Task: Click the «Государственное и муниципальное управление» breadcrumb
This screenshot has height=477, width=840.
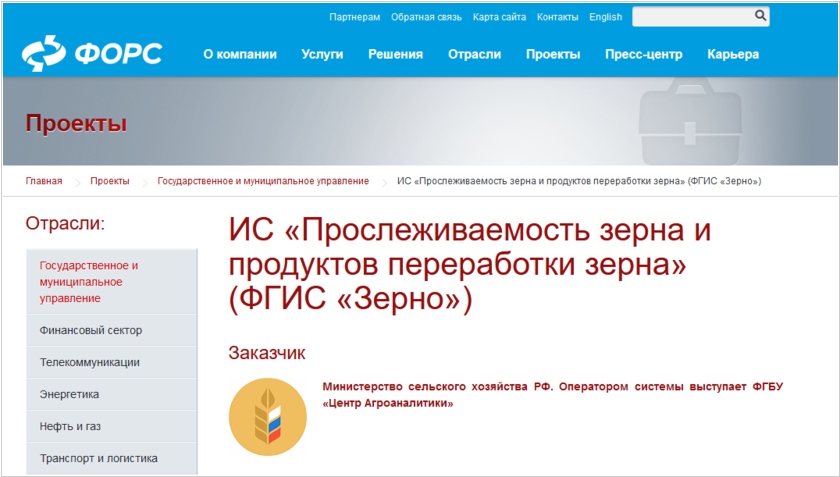Action: point(263,181)
